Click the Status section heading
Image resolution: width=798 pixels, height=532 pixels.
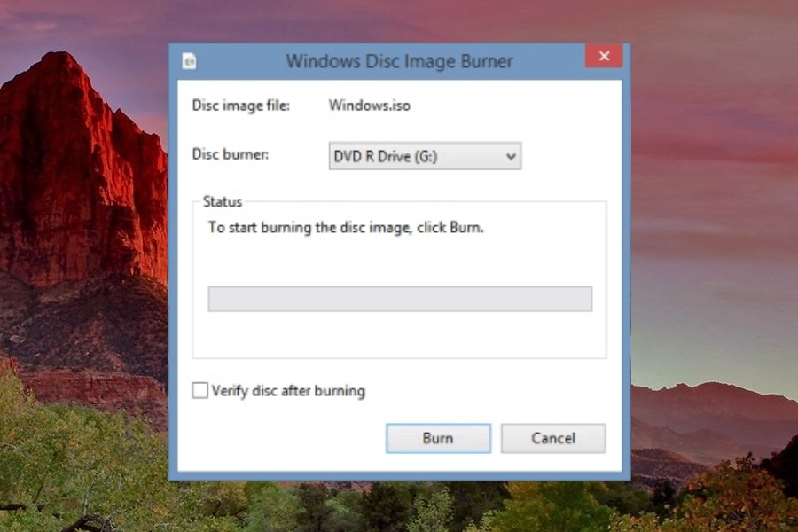[222, 201]
